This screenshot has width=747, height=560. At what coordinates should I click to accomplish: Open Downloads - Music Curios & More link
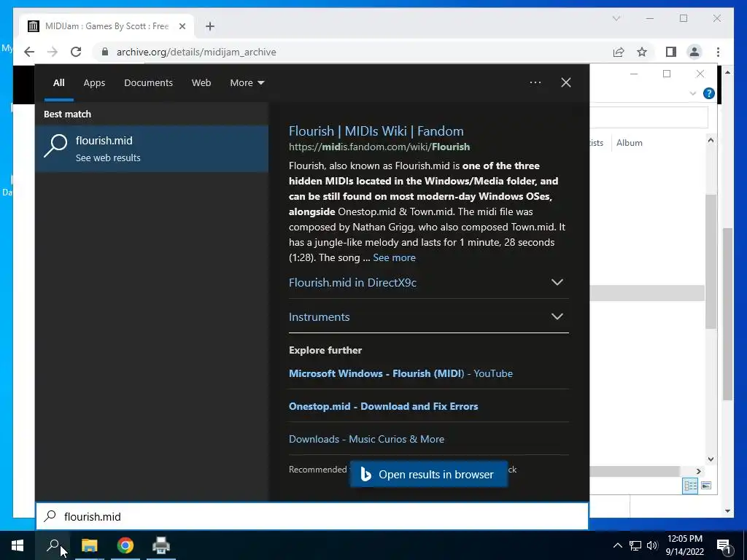click(x=366, y=439)
